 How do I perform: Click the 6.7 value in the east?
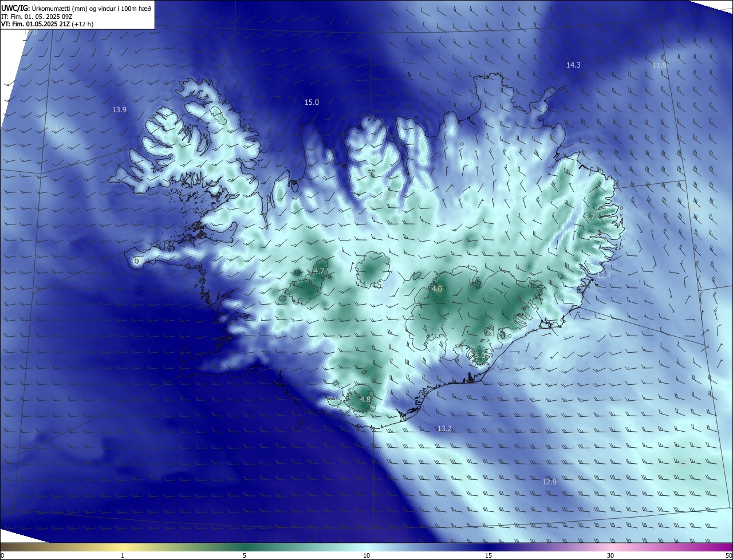click(589, 217)
